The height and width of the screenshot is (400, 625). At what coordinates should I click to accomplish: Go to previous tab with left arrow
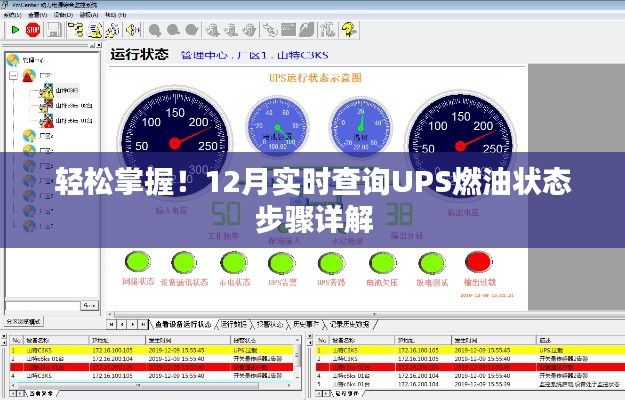pyautogui.click(x=122, y=325)
